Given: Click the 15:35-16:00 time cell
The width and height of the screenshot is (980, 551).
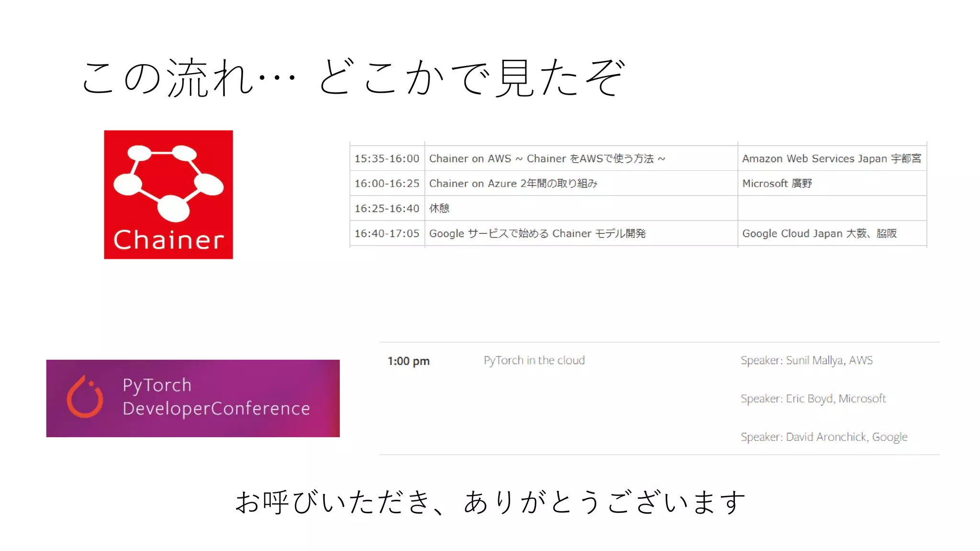Looking at the screenshot, I should [x=387, y=159].
